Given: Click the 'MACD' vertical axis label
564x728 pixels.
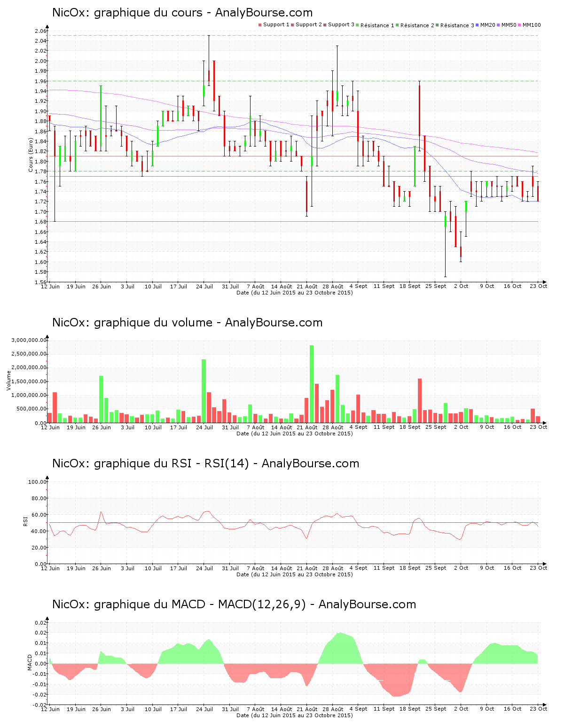Looking at the screenshot, I should 30,662.
